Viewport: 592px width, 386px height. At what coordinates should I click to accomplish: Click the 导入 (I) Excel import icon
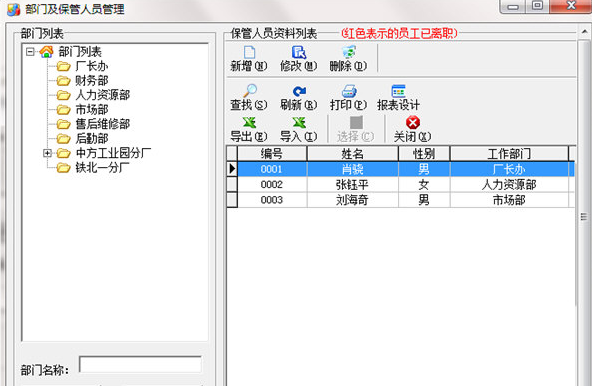coord(299,122)
